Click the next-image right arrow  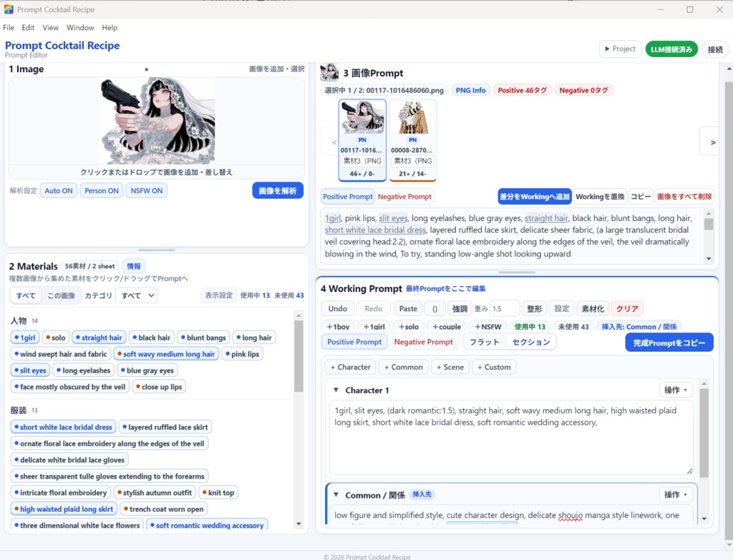tap(712, 142)
